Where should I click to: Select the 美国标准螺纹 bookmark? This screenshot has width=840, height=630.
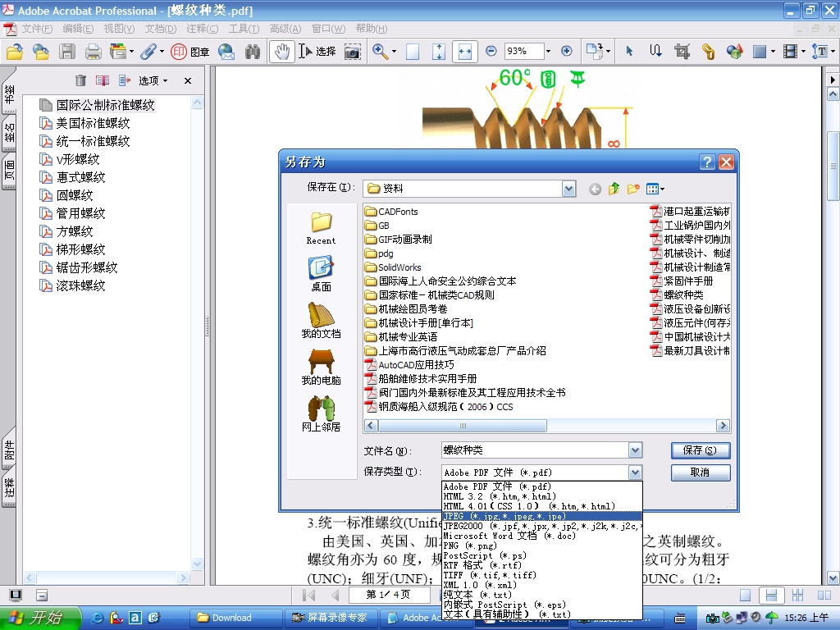tap(93, 123)
